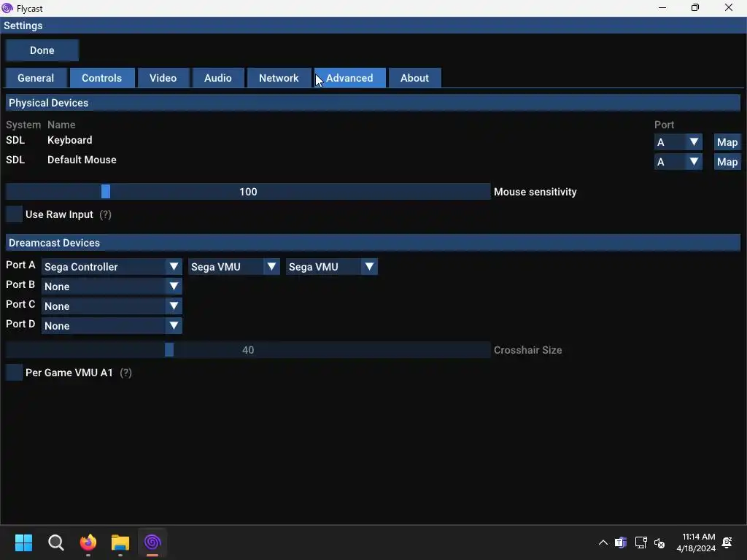This screenshot has height=560, width=747.
Task: Open the Windows Start menu
Action: point(23,542)
